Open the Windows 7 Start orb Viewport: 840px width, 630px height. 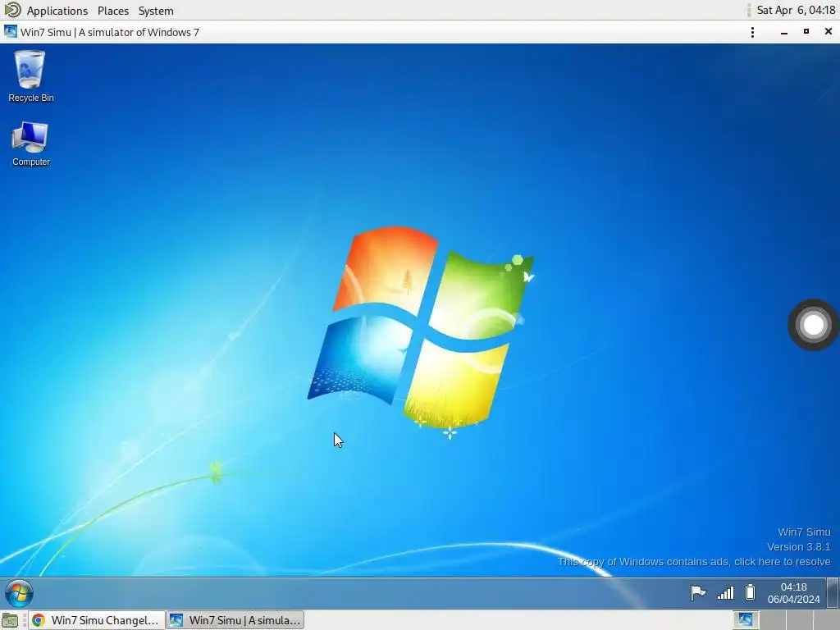20,593
